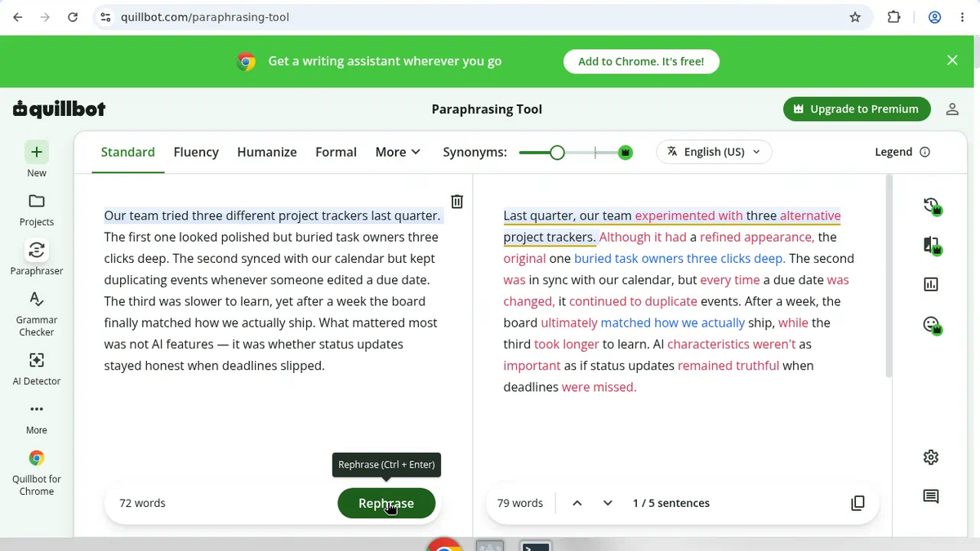Open Chrome profile avatar icon

coord(935,17)
